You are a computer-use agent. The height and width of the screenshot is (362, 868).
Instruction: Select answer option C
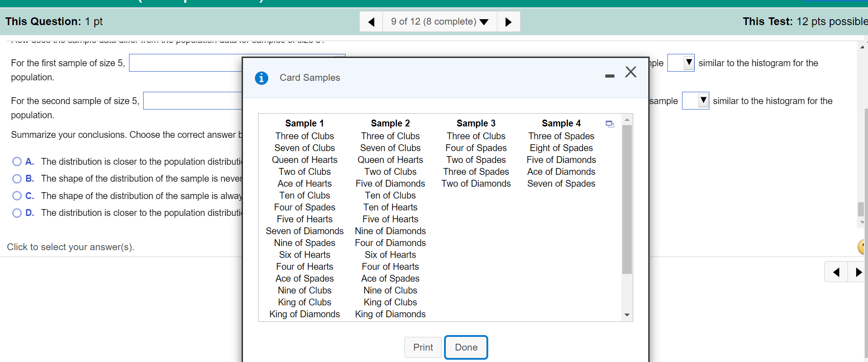[17, 196]
